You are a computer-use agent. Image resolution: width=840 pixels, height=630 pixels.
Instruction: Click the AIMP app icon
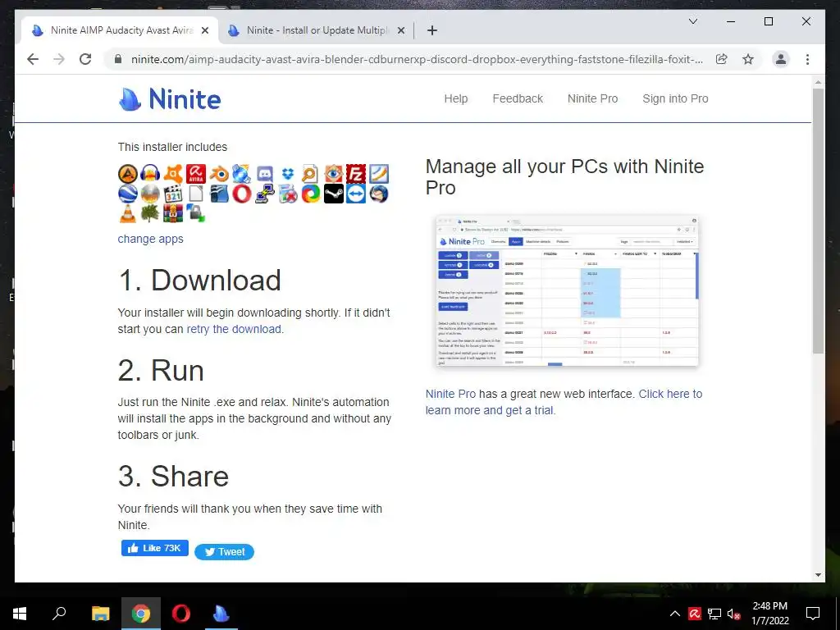127,174
